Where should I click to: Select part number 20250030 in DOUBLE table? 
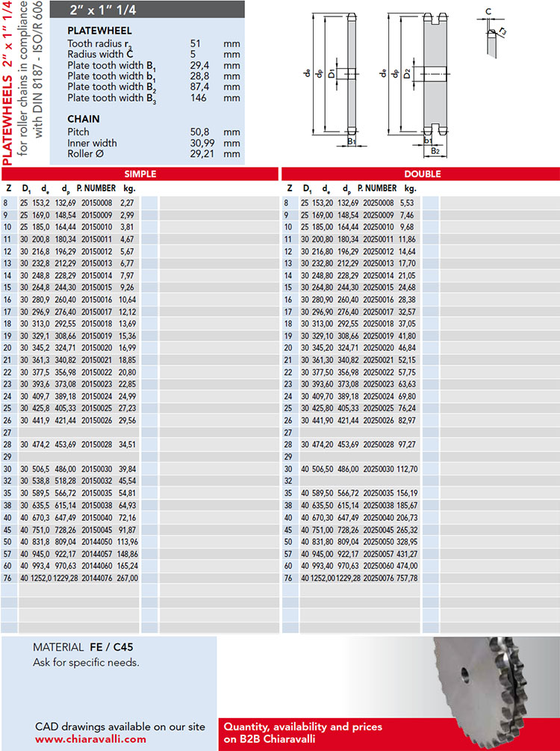click(379, 469)
